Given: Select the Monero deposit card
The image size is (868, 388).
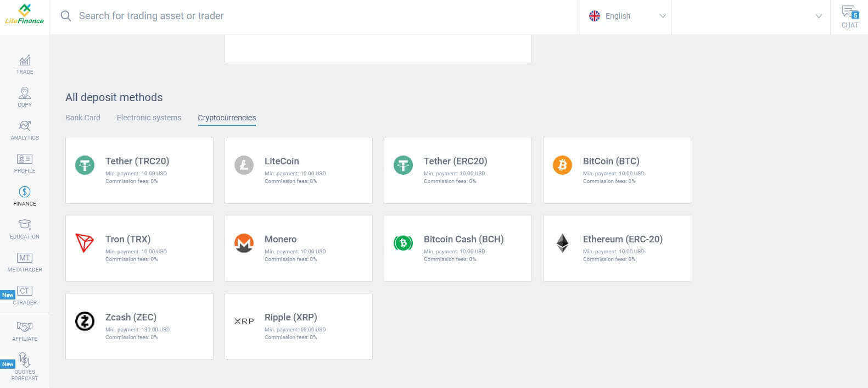Looking at the screenshot, I should click(x=299, y=248).
